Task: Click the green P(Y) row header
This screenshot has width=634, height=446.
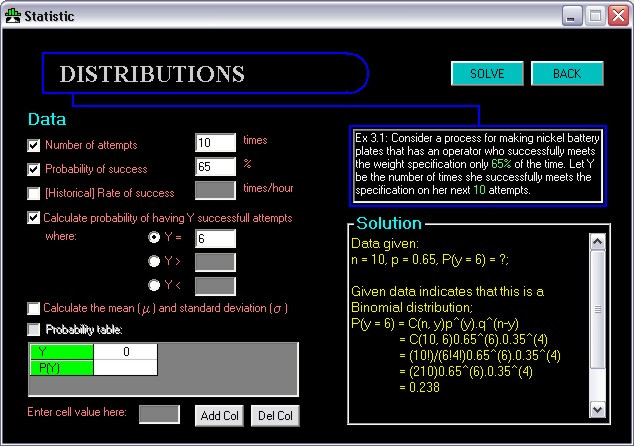Action: point(62,368)
